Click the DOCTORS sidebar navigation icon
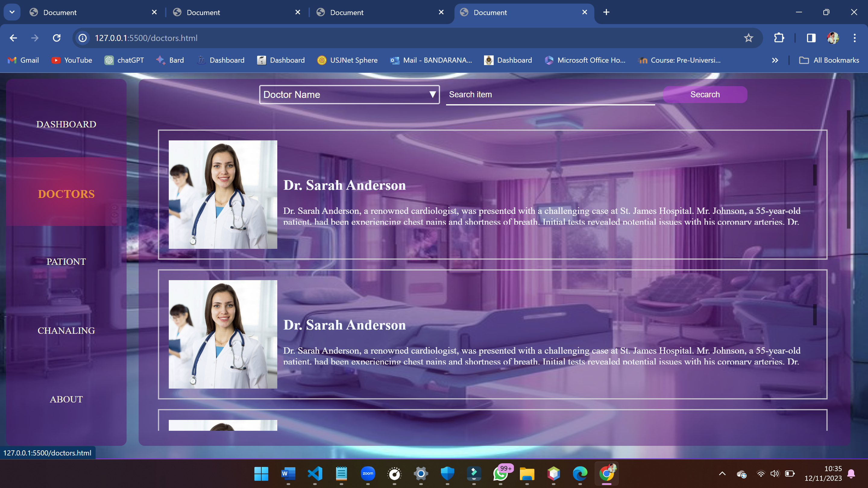 pyautogui.click(x=66, y=193)
